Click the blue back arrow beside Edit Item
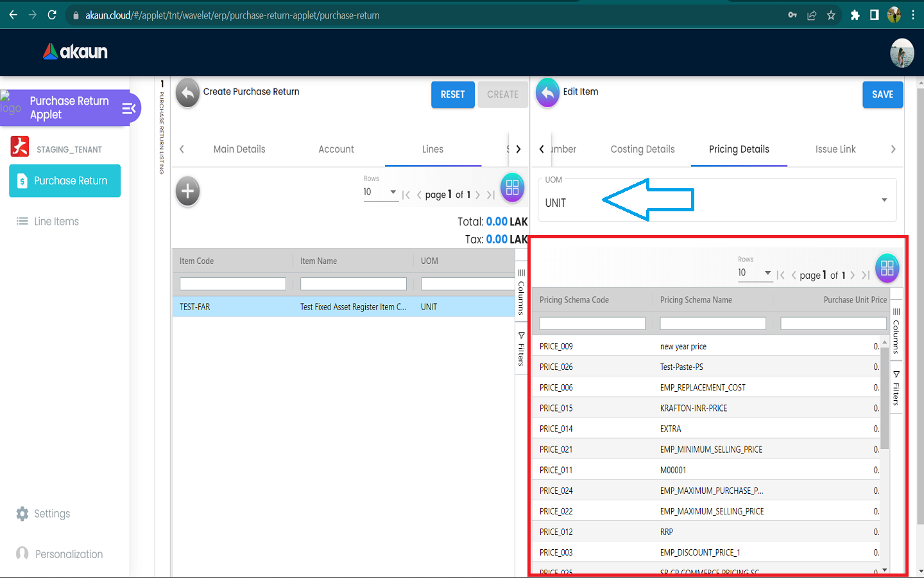924x578 pixels. click(547, 94)
